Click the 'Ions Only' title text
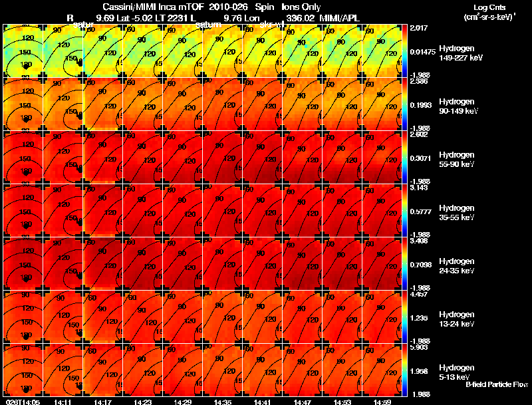Image resolution: width=532 pixels, height=405 pixels. coord(301,7)
